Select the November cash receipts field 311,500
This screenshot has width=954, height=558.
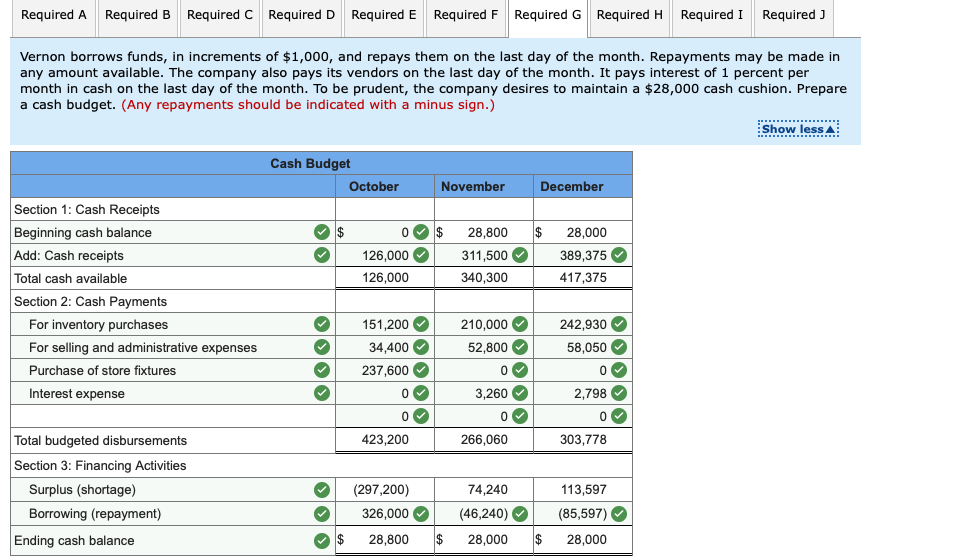click(484, 255)
